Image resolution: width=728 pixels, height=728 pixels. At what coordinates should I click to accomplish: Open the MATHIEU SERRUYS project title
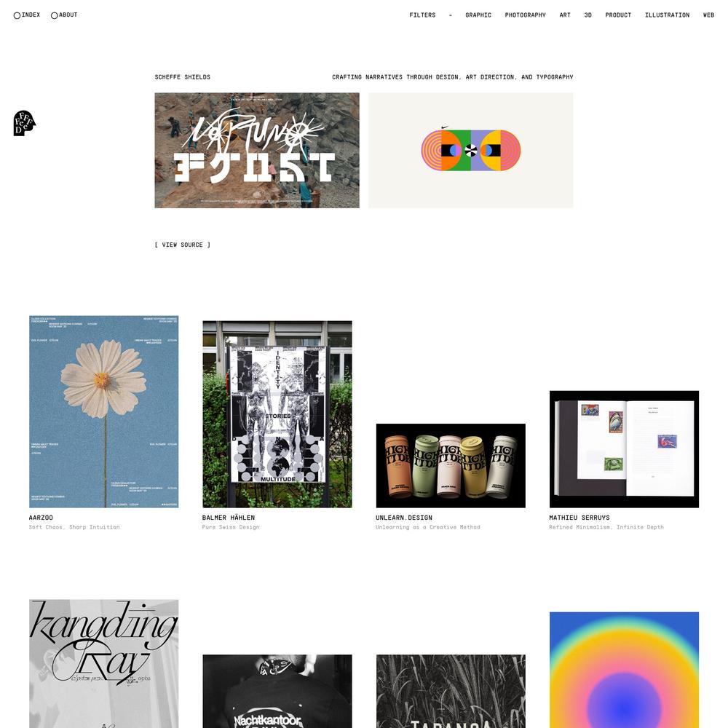point(579,518)
